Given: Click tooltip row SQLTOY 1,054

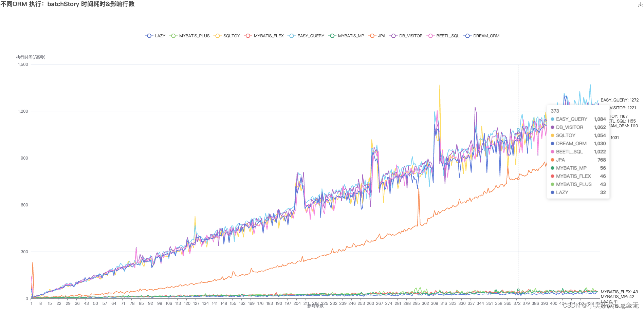Looking at the screenshot, I should pos(578,135).
